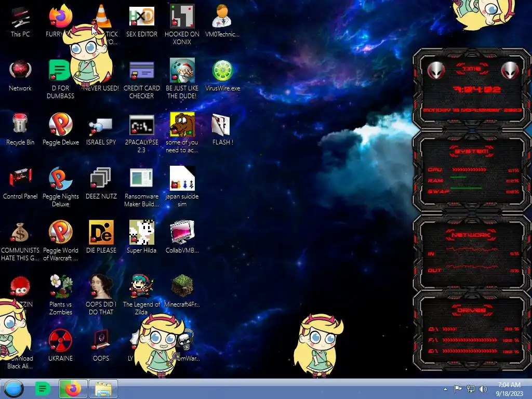Open the DEEZ NUTZ shortcut
Screen dimensions: 532x399
coord(101,183)
